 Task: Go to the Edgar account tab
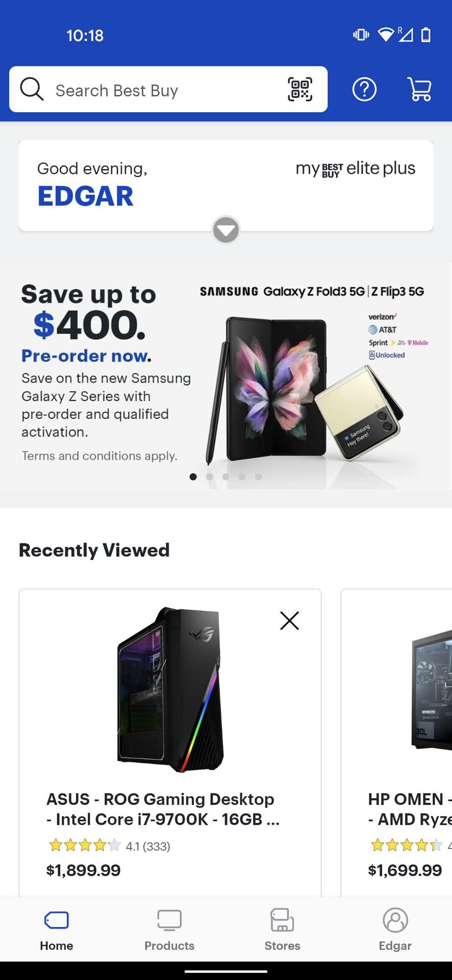(395, 930)
